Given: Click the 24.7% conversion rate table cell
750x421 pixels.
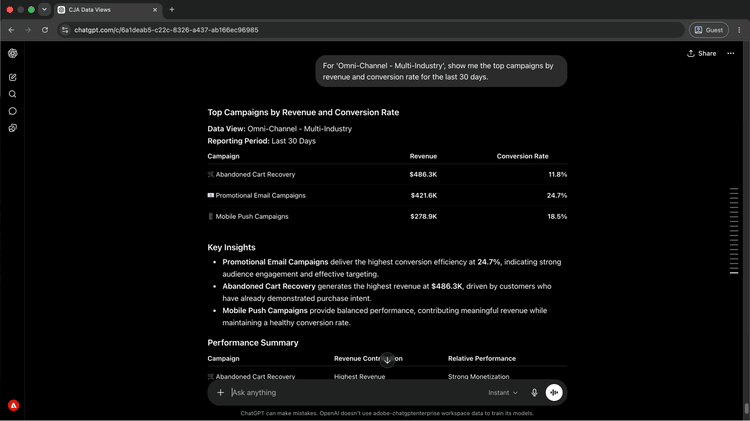Looking at the screenshot, I should [557, 195].
